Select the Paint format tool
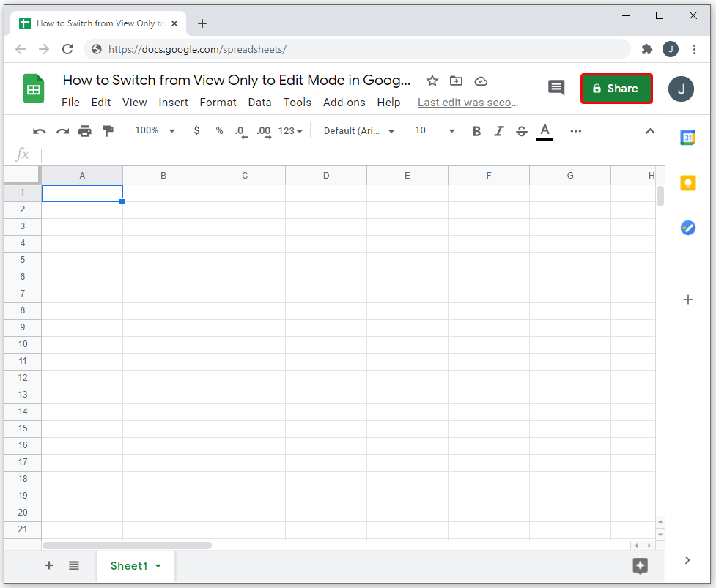Viewport: 716px width, 588px height. click(108, 131)
